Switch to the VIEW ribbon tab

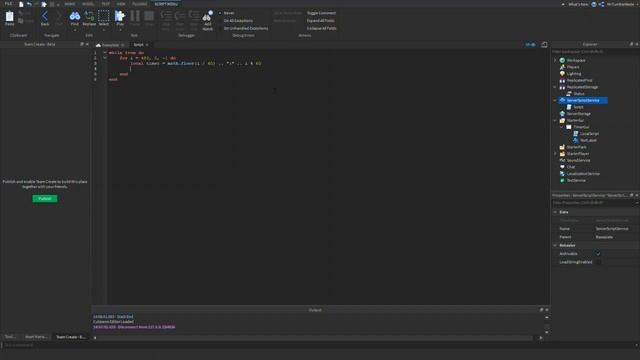pos(121,4)
